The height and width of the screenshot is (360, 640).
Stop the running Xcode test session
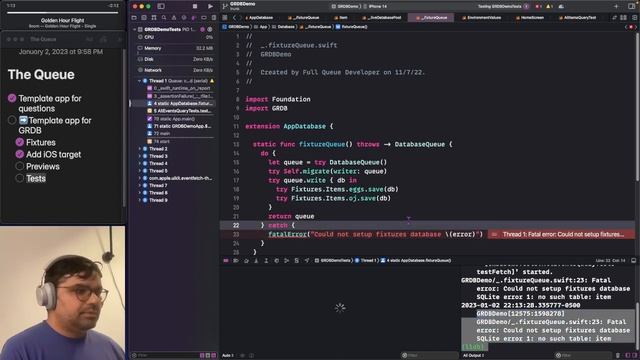[195, 6]
